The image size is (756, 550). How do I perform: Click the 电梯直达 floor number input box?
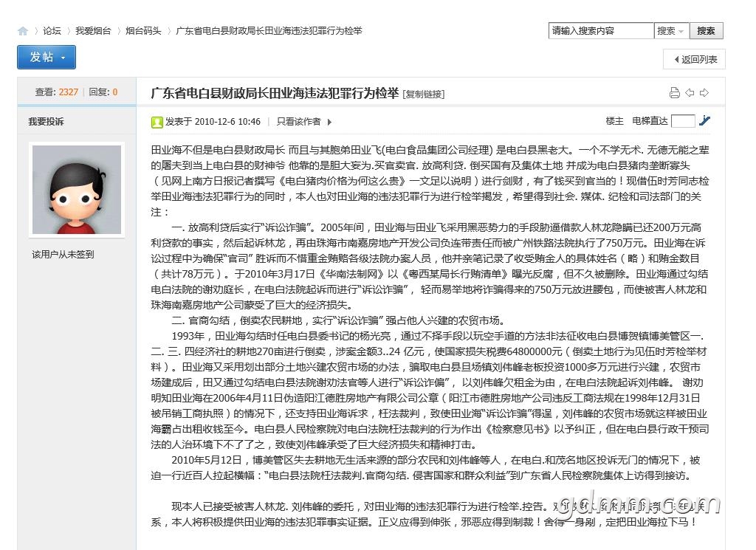pos(683,121)
